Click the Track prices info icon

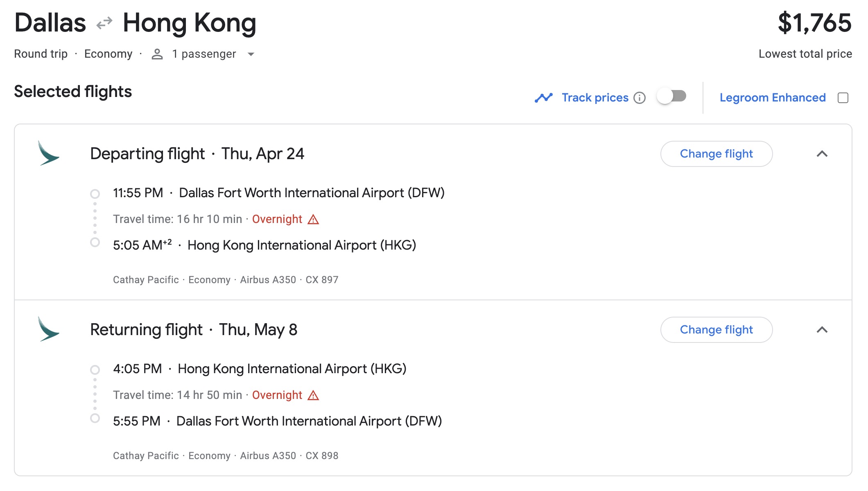[640, 98]
